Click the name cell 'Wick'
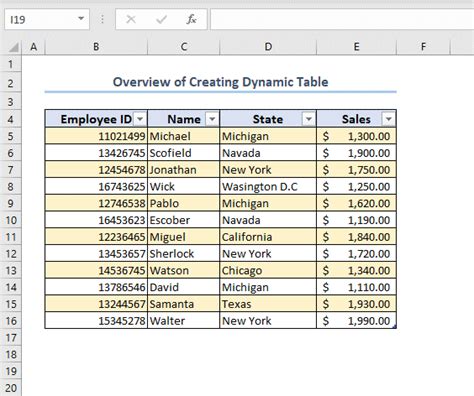The width and height of the screenshot is (474, 396). 184,186
